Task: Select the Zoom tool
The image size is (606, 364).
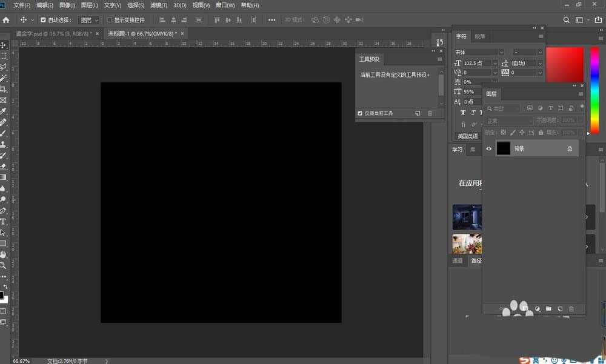Action: click(x=4, y=265)
